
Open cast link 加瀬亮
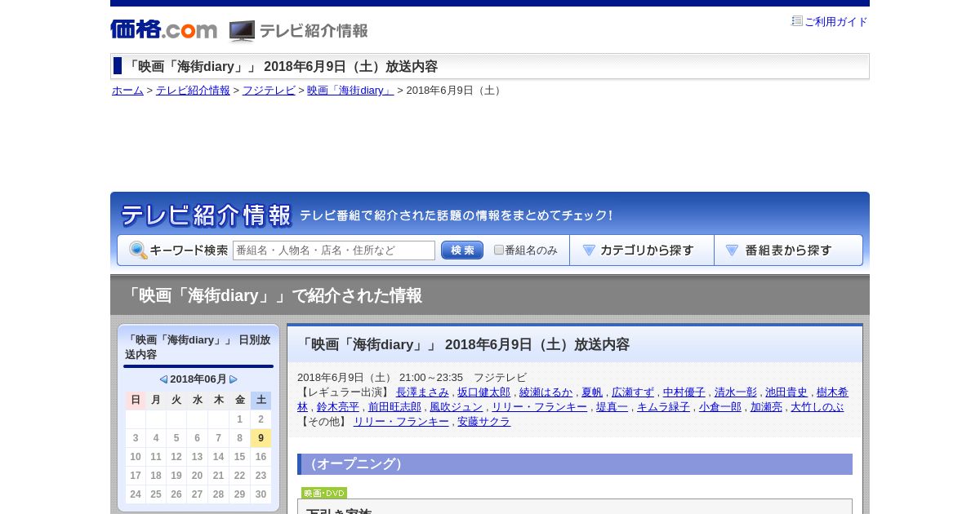tap(766, 407)
